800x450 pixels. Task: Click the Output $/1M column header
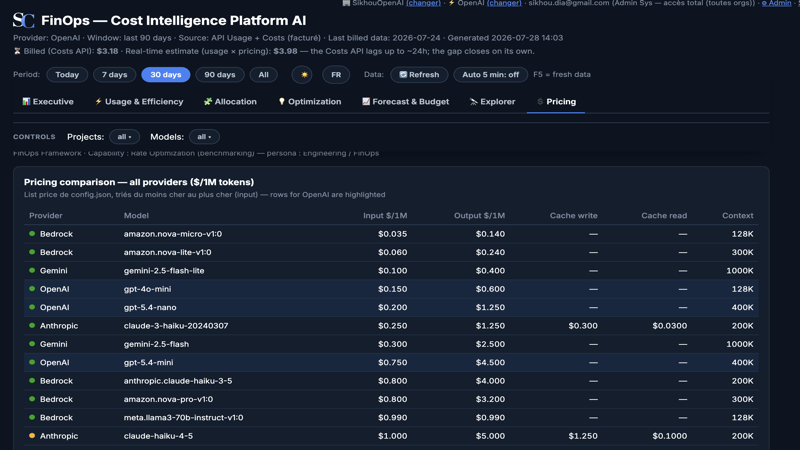(x=480, y=215)
